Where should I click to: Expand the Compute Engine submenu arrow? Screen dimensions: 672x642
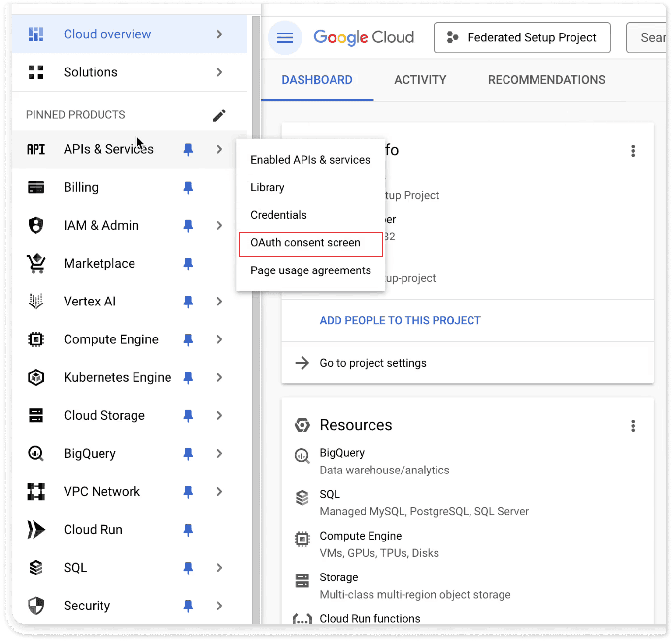click(x=219, y=339)
